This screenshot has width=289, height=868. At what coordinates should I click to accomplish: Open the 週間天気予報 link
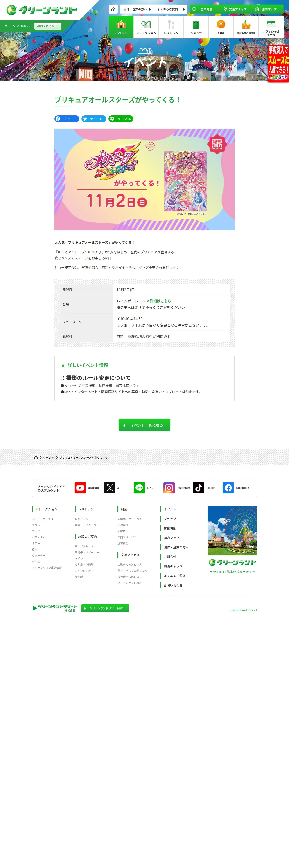pos(48,26)
